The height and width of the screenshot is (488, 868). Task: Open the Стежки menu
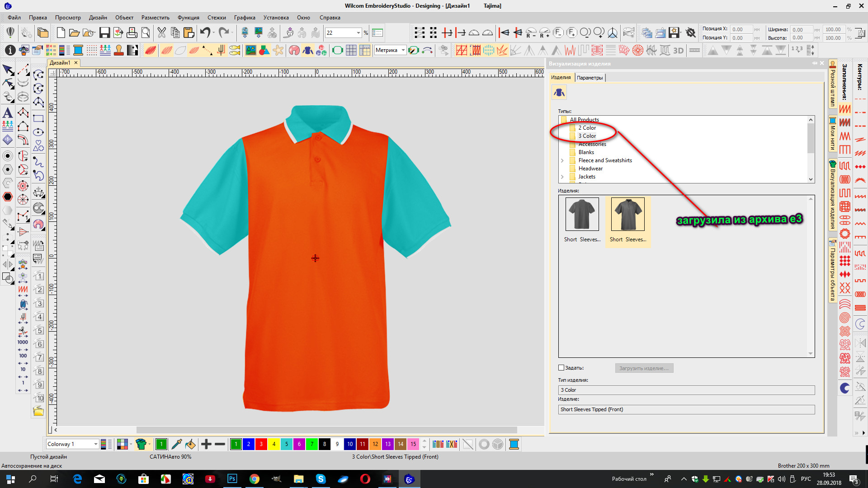[217, 18]
